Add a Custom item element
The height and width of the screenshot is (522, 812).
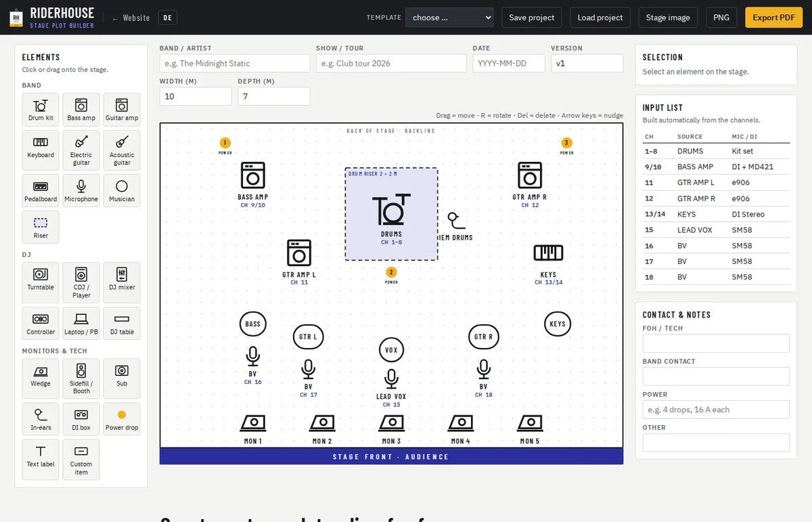point(81,459)
